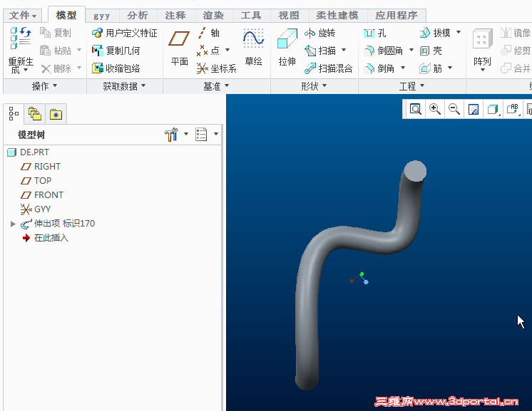
Task: Select the Swept Blend (扫描混合) tool
Action: click(329, 68)
